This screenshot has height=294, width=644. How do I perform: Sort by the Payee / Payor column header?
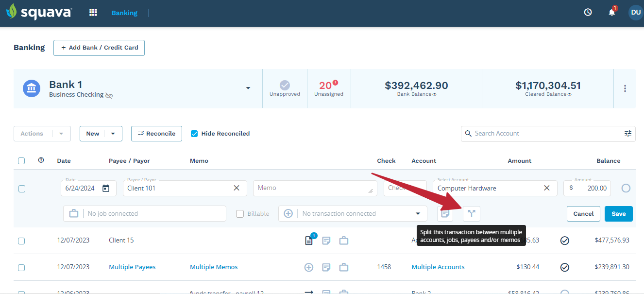point(129,161)
